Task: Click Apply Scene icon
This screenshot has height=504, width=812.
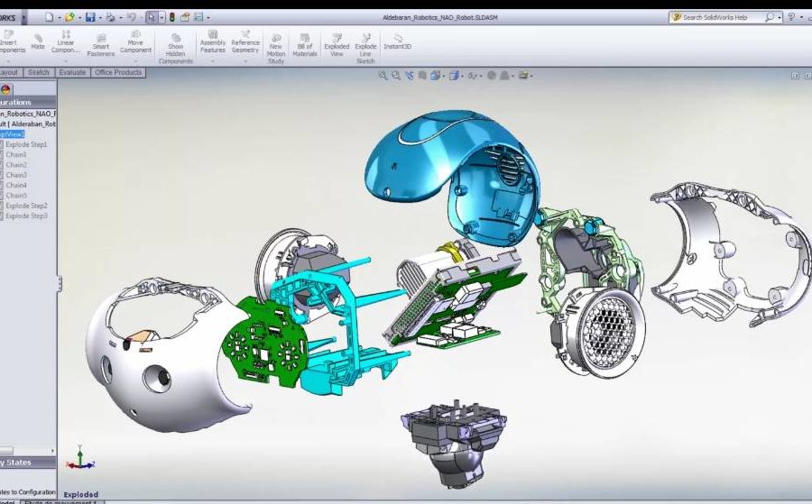Action: [504, 76]
